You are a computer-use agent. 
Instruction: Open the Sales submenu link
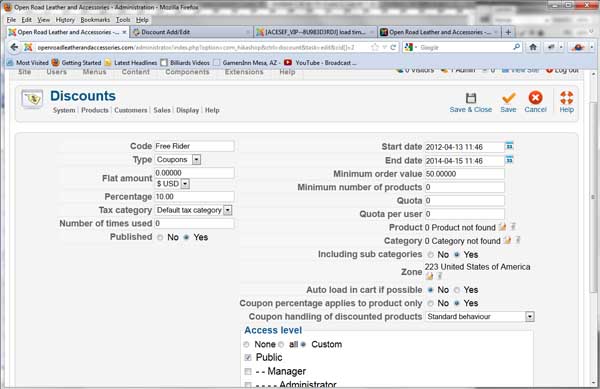pos(162,110)
